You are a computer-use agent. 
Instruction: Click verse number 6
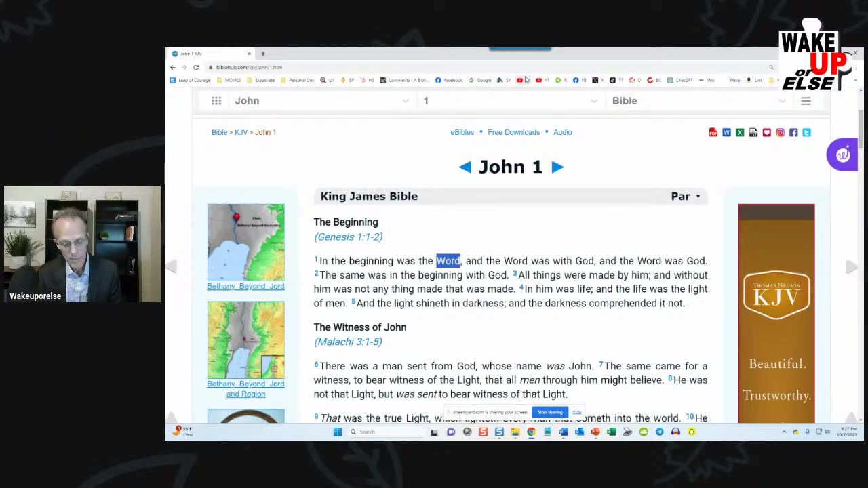click(316, 365)
